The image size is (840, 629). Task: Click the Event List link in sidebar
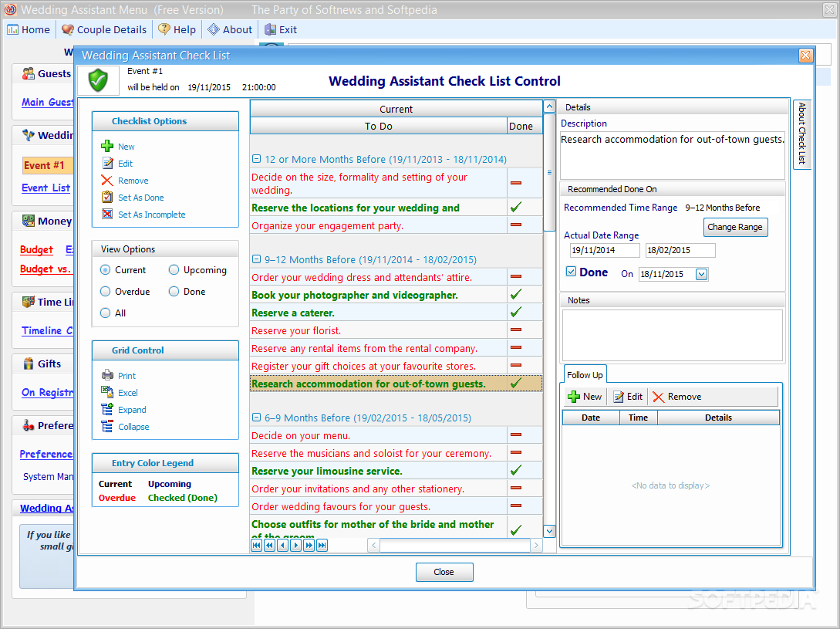tap(46, 188)
